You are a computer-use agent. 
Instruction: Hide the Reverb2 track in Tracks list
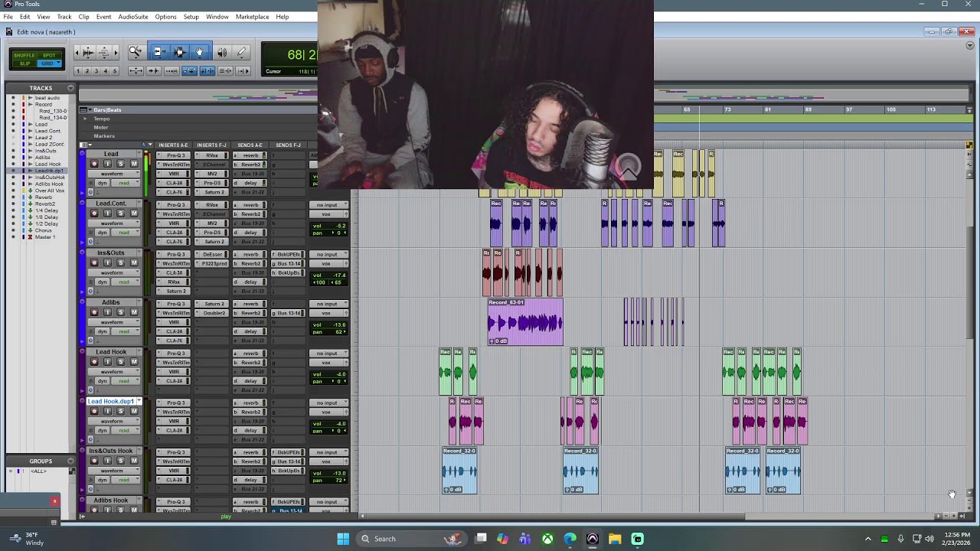coord(12,204)
